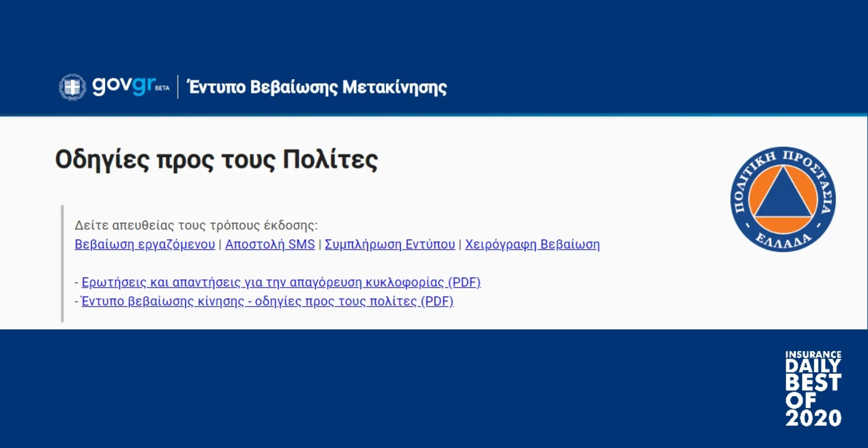This screenshot has width=868, height=448.
Task: Select the Greek coat of arms emblem
Action: (x=73, y=86)
